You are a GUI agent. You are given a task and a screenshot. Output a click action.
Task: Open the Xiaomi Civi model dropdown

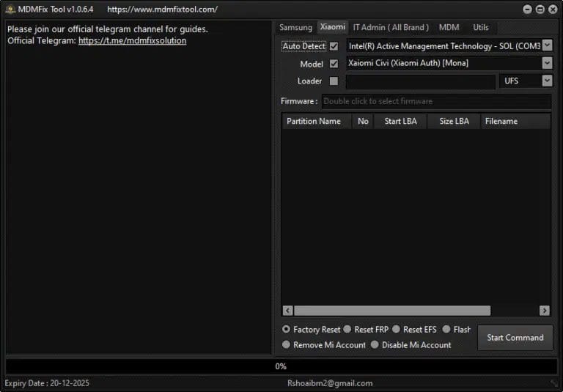[547, 64]
